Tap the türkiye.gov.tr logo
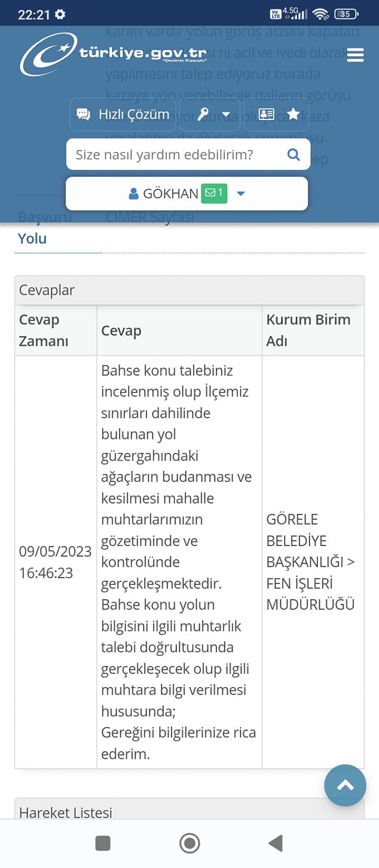The width and height of the screenshot is (379, 868). point(114,54)
